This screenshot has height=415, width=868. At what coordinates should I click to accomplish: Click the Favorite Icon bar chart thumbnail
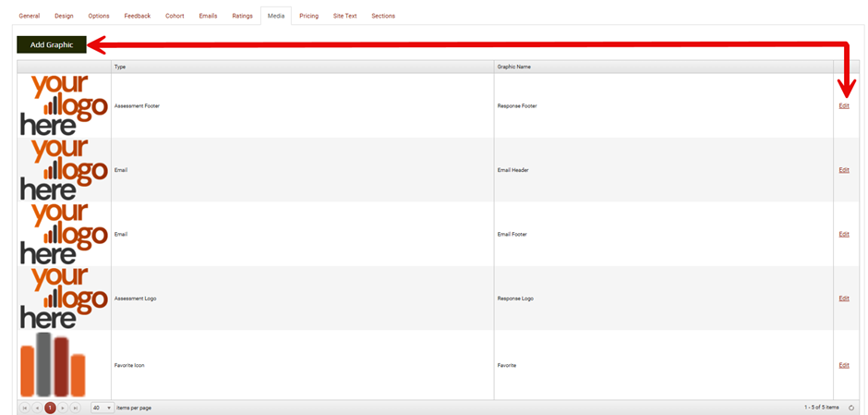click(53, 365)
